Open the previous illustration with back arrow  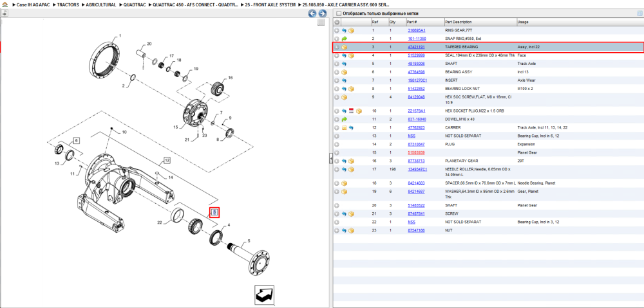(x=312, y=14)
